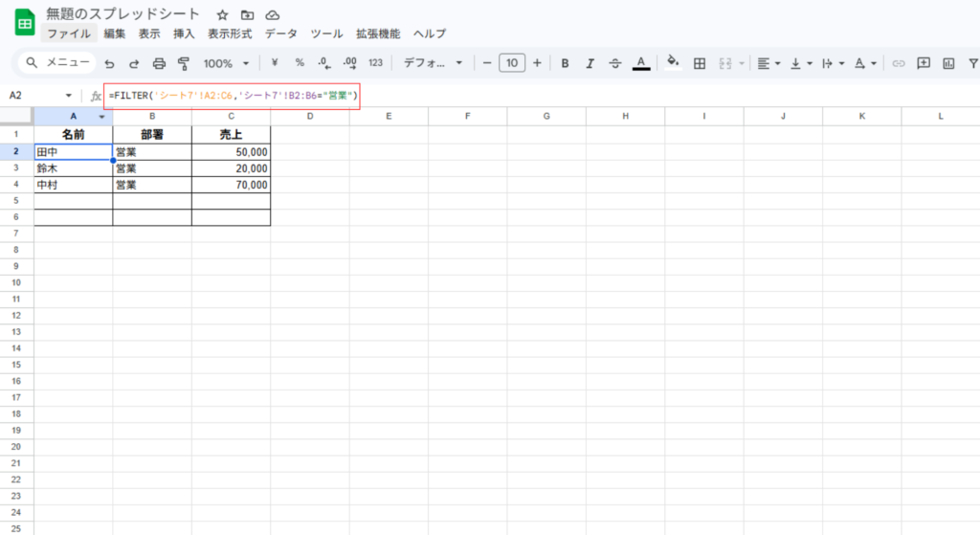Open the データ menu
Image resolution: width=980 pixels, height=535 pixels.
click(x=280, y=33)
